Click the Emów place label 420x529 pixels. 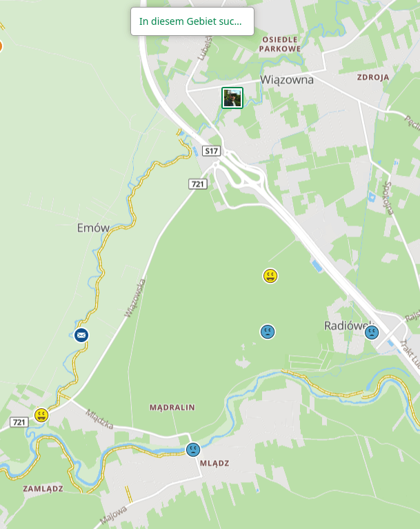(x=93, y=228)
